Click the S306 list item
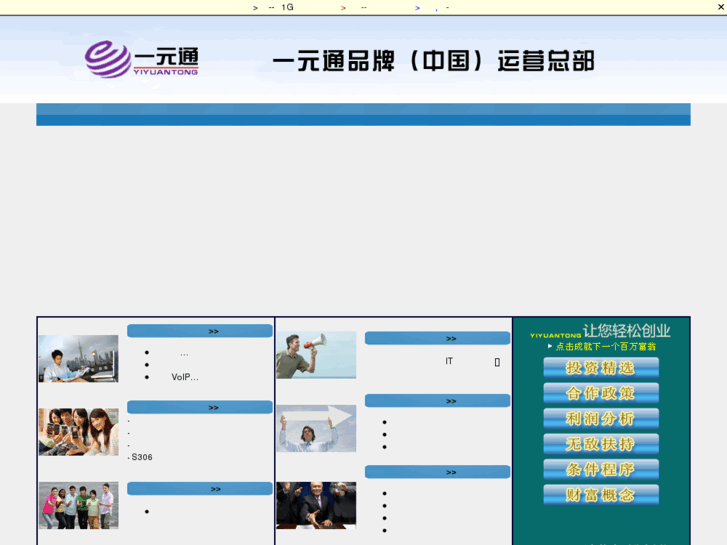The image size is (727, 545). (x=140, y=457)
